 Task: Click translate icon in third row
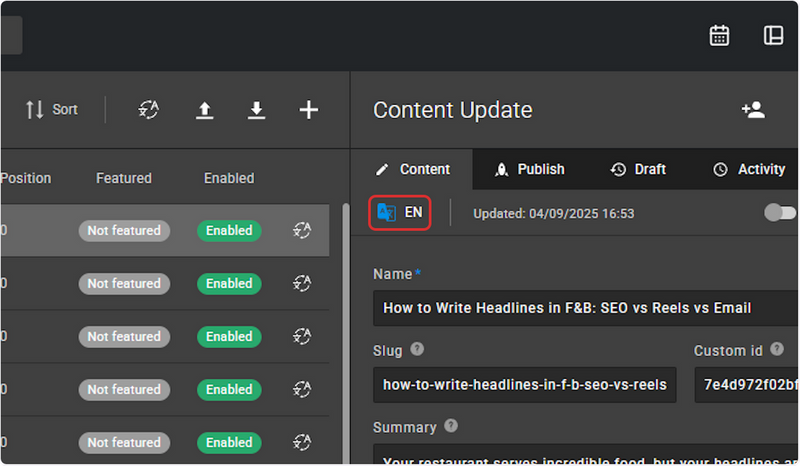[302, 336]
